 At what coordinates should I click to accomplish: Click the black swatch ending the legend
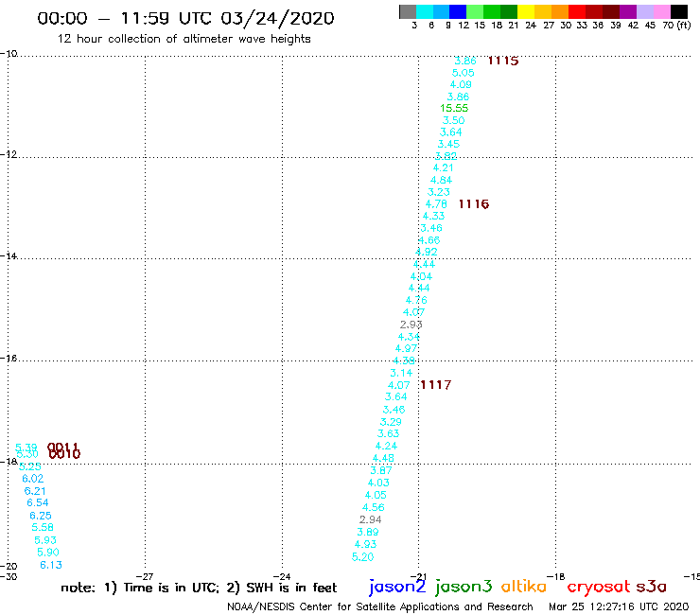tap(678, 11)
